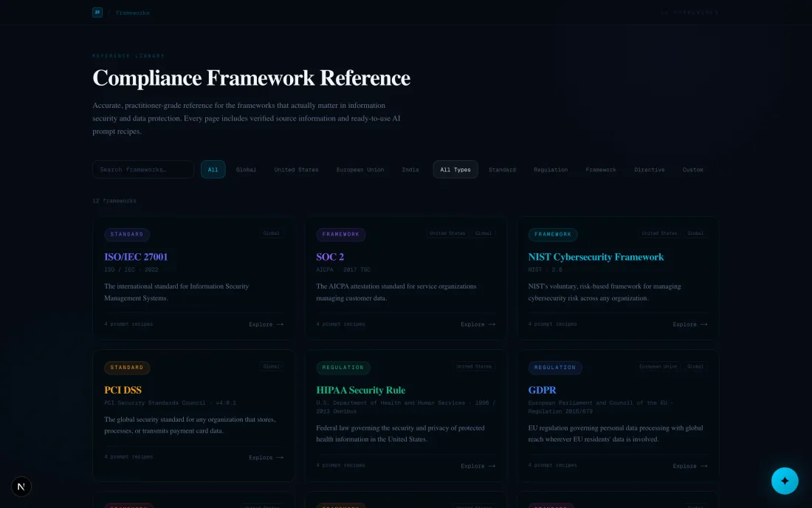Filter by Directive type
This screenshot has height=508, width=812.
tap(649, 169)
